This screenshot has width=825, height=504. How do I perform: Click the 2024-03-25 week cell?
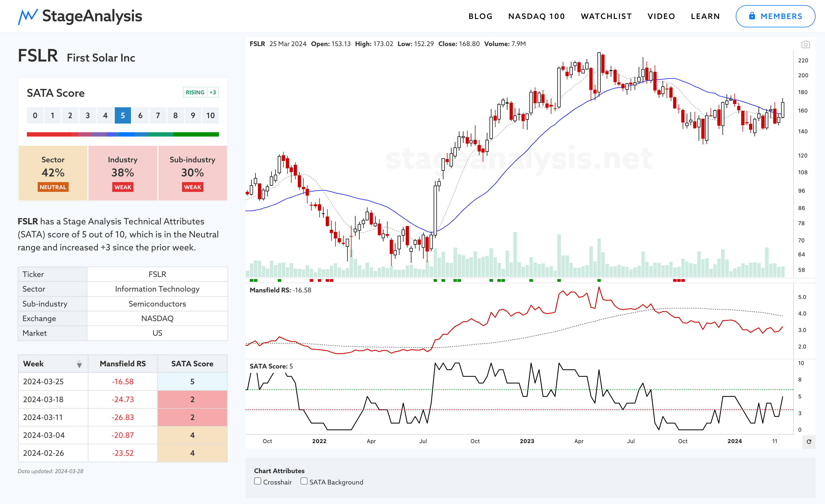(53, 382)
